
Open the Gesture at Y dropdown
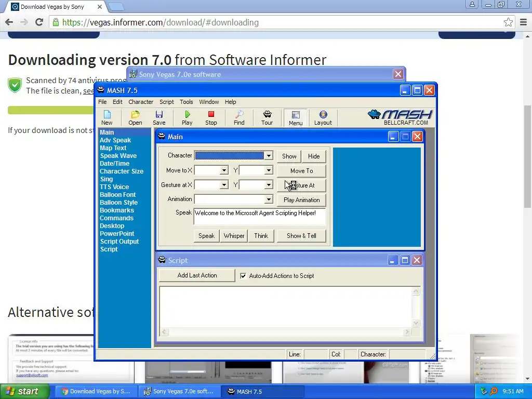point(269,185)
